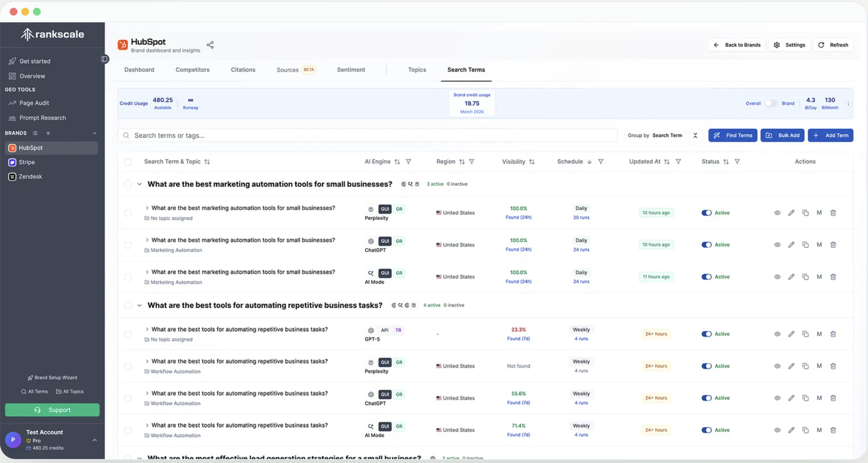Expand the ChatGPT marketing automation row
The height and width of the screenshot is (463, 868).
pos(147,240)
